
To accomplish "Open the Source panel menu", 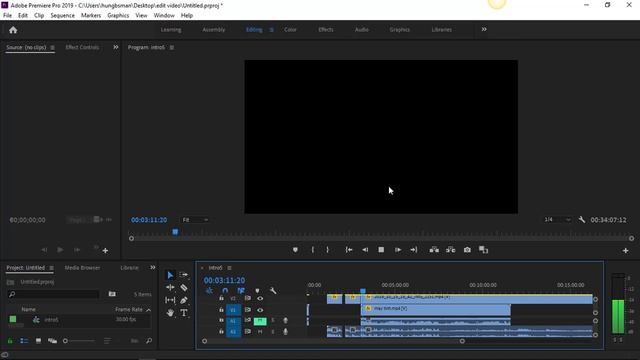I will [x=52, y=48].
